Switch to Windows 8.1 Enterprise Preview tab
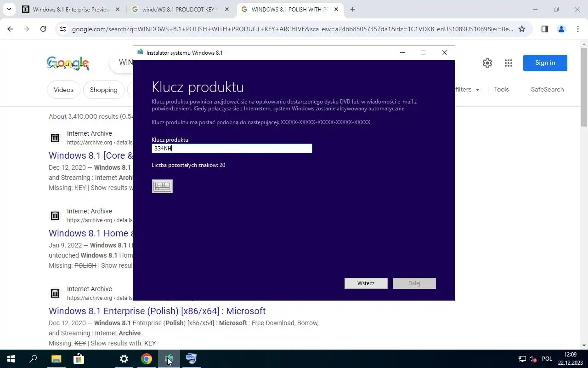 coord(71,9)
